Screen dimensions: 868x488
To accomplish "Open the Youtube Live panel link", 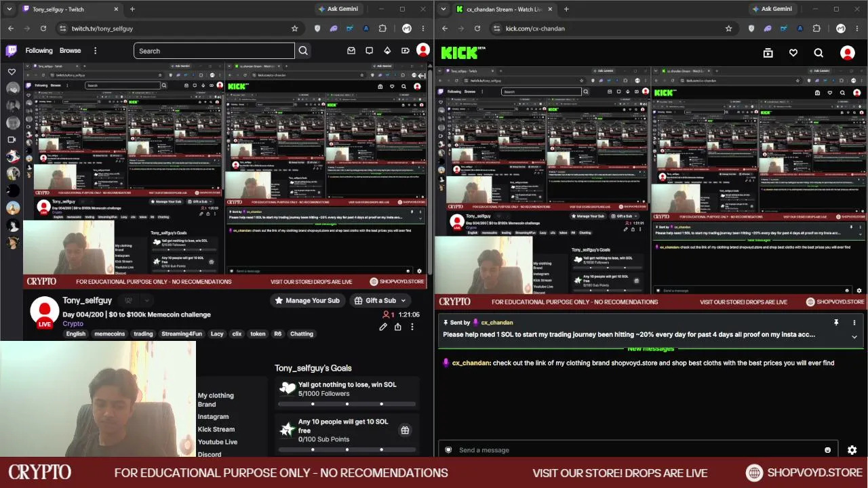I will click(218, 442).
